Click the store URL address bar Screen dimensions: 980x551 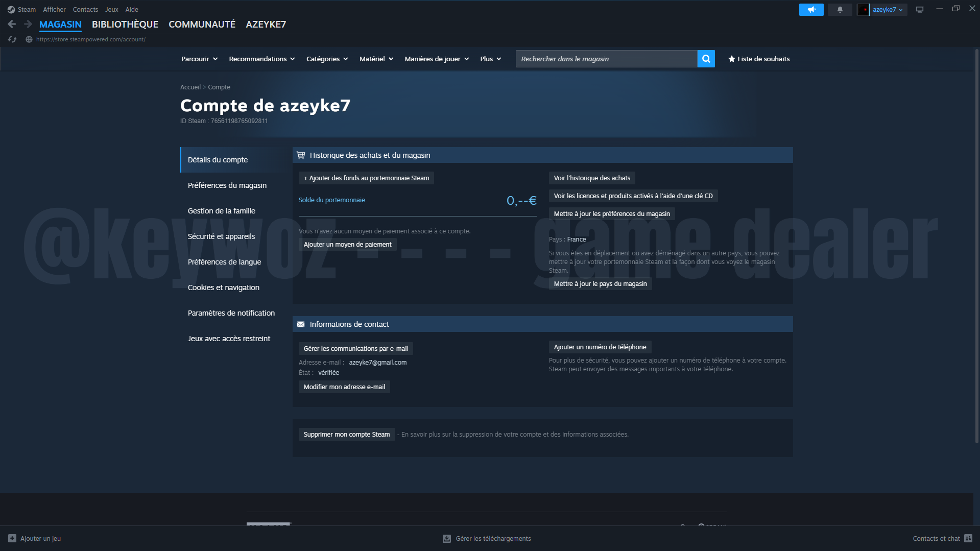[x=91, y=39]
